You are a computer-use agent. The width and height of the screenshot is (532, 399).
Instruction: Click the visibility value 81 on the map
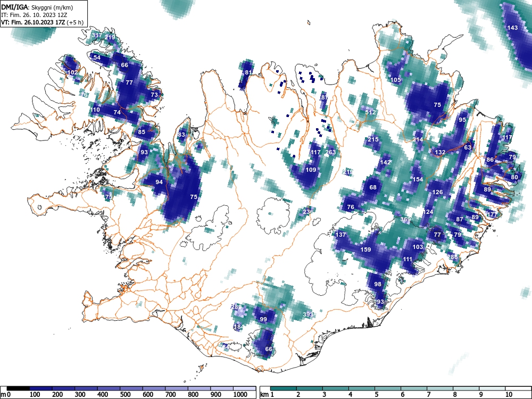coord(248,72)
